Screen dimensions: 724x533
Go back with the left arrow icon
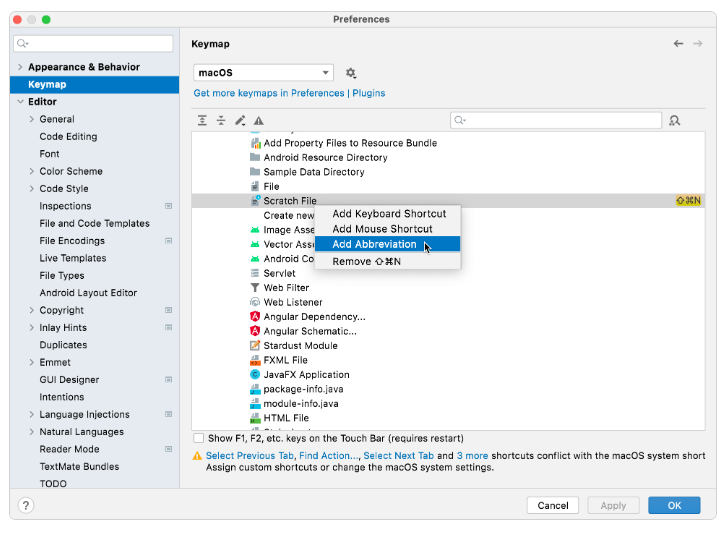[678, 43]
